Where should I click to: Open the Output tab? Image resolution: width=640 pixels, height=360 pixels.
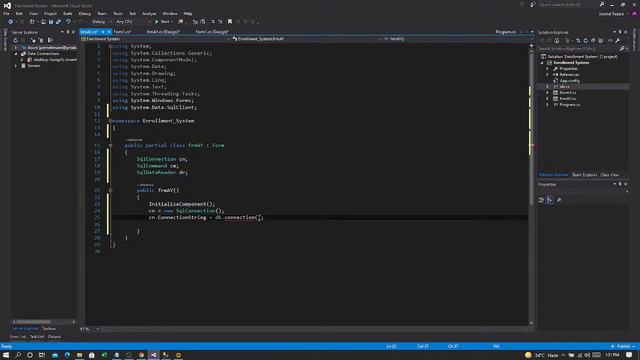(x=54, y=337)
